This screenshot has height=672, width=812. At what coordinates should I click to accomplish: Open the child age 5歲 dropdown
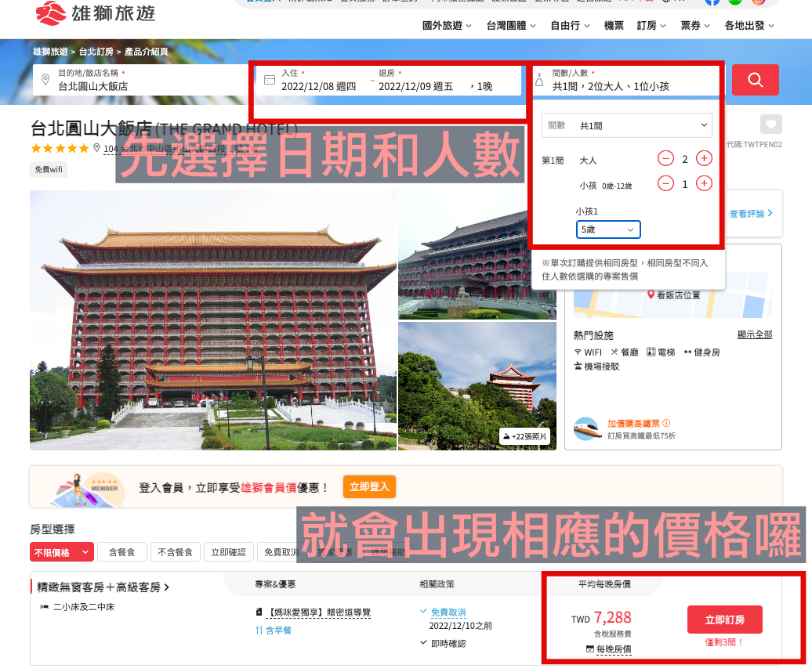click(x=608, y=229)
